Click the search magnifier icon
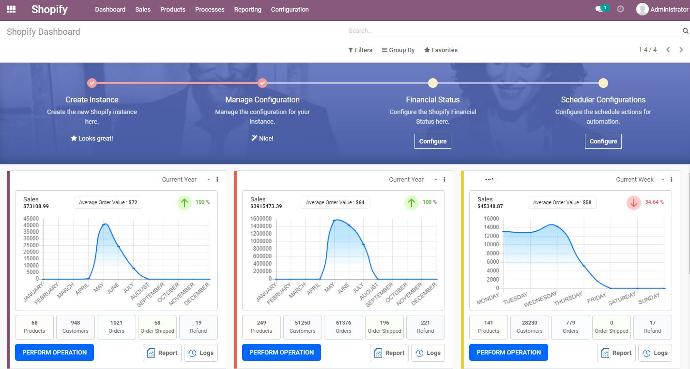The image size is (690, 369). 685,31
